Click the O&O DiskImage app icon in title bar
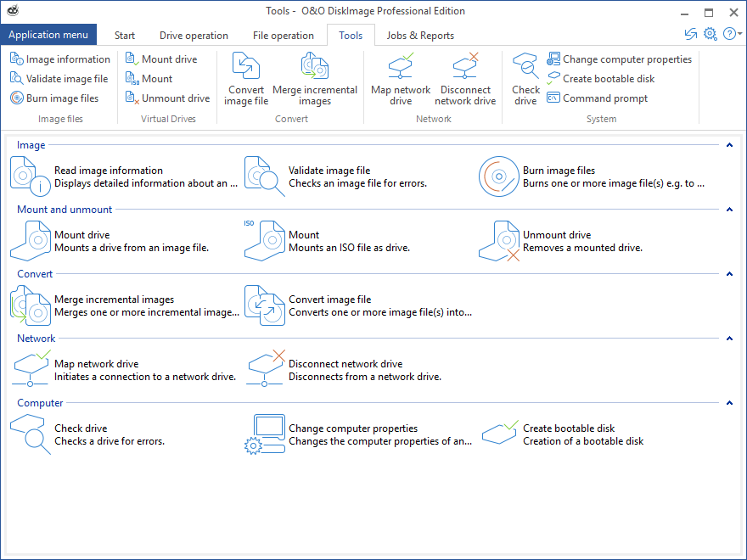 [x=13, y=10]
